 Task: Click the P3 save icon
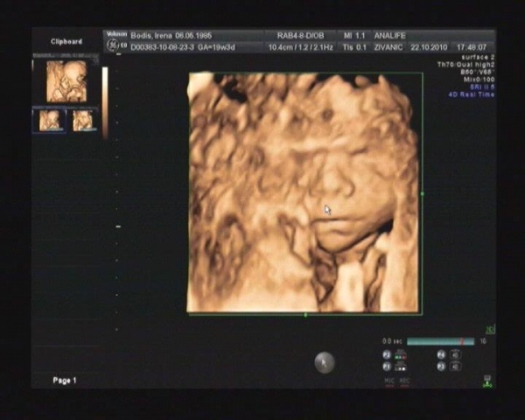click(440, 367)
